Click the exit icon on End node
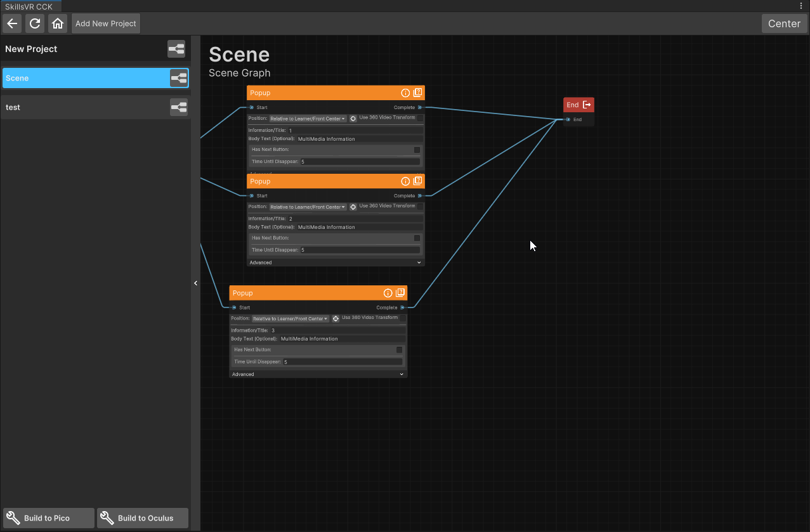Screen dimensions: 810x532 click(587, 105)
